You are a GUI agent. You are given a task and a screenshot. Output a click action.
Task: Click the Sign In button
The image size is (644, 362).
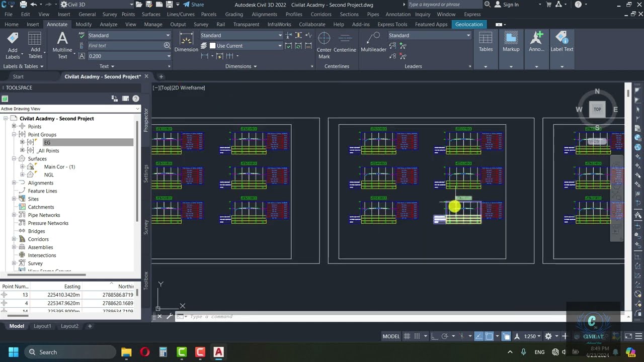tap(507, 5)
